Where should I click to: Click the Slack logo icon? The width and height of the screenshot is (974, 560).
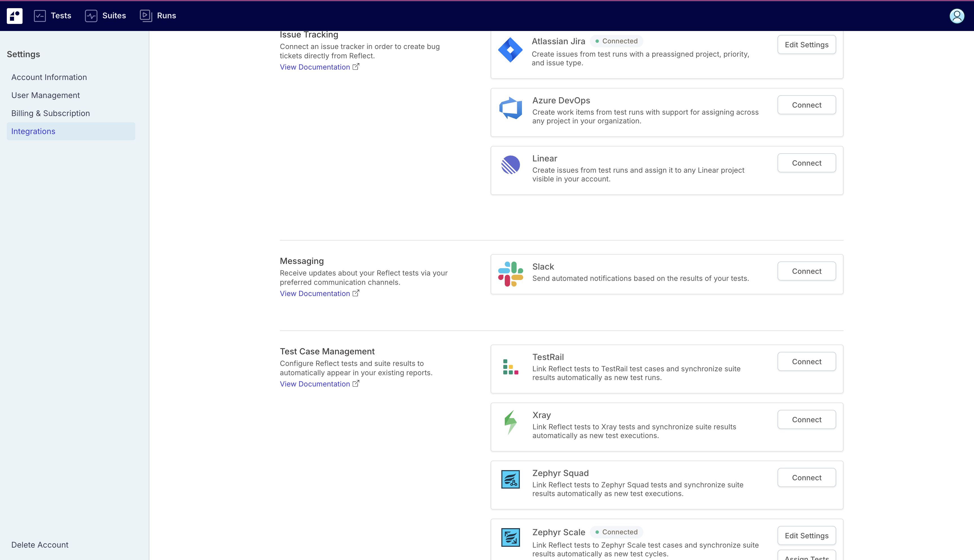(x=510, y=274)
